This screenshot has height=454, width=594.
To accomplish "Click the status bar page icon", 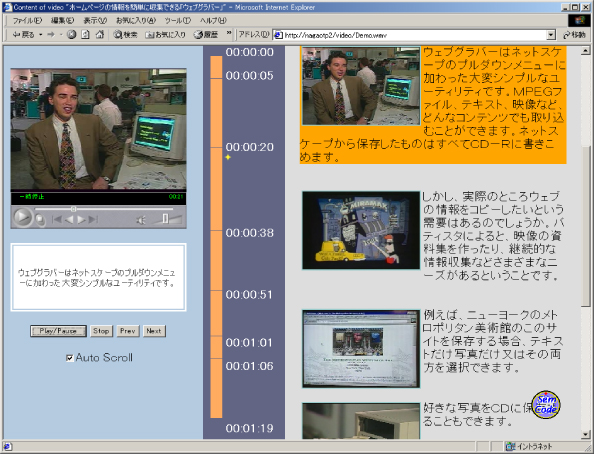I will [x=7, y=446].
